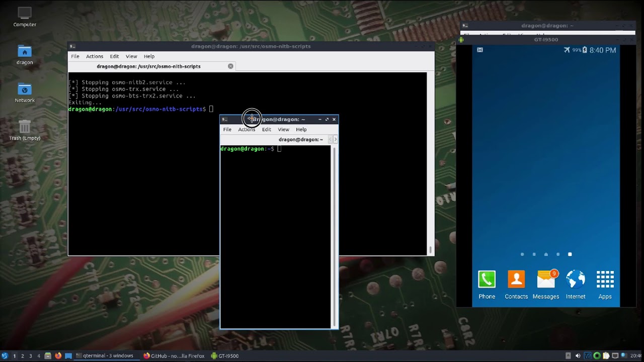This screenshot has height=362, width=644.
Task: Click qterminal - 3 windows taskbar button
Action: coord(107,356)
